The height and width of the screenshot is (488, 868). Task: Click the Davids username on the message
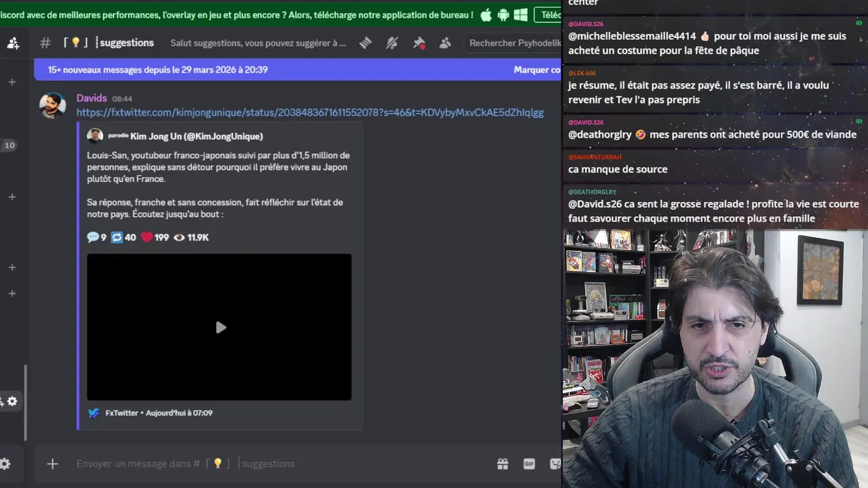click(92, 98)
